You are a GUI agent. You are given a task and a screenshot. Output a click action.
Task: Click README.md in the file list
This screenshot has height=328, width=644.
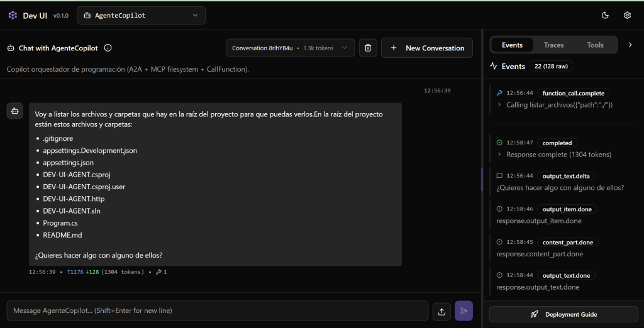[62, 235]
